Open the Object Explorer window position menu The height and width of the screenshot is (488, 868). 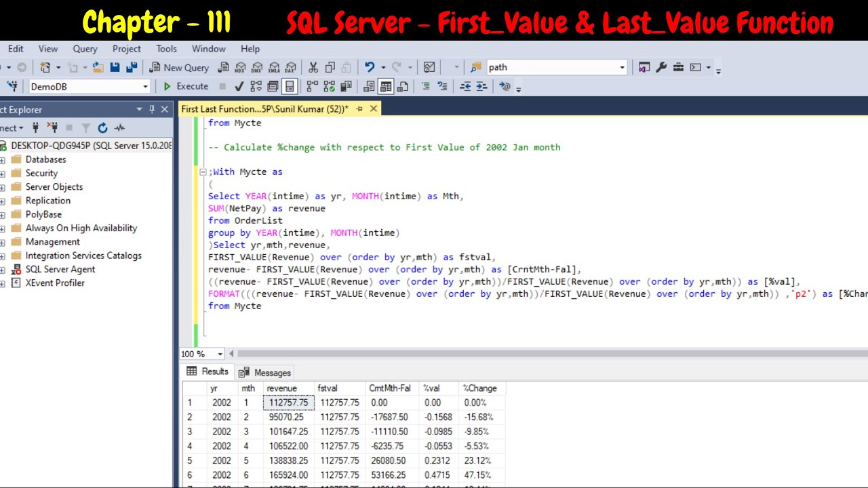coord(139,109)
